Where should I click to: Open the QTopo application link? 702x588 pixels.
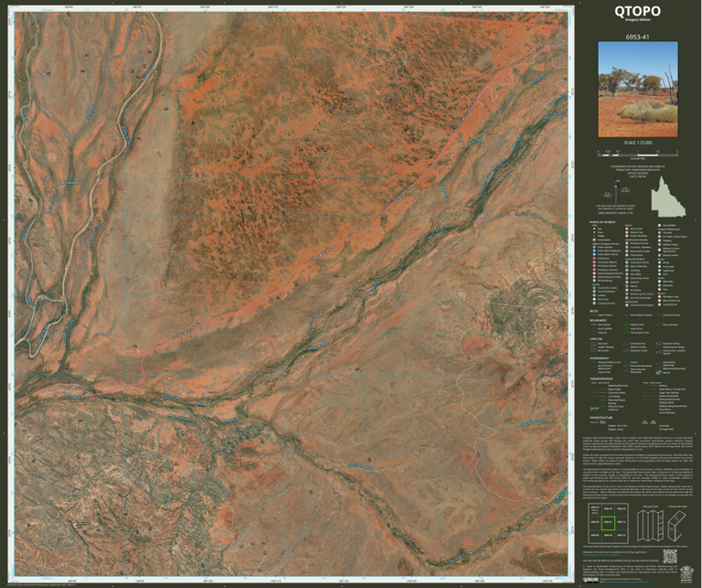pyautogui.click(x=601, y=555)
